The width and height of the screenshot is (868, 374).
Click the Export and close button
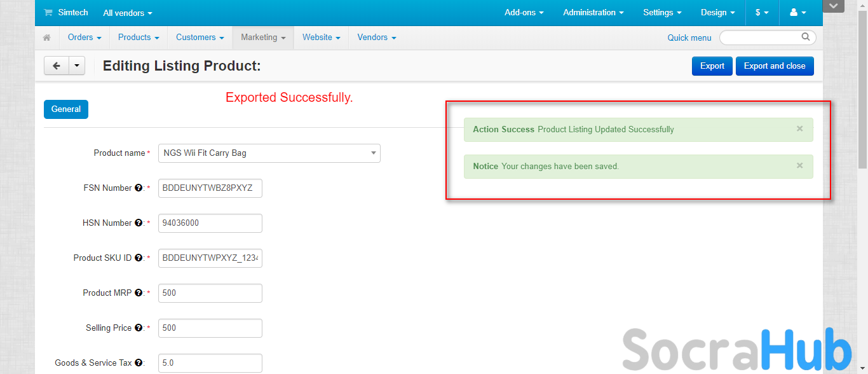774,66
